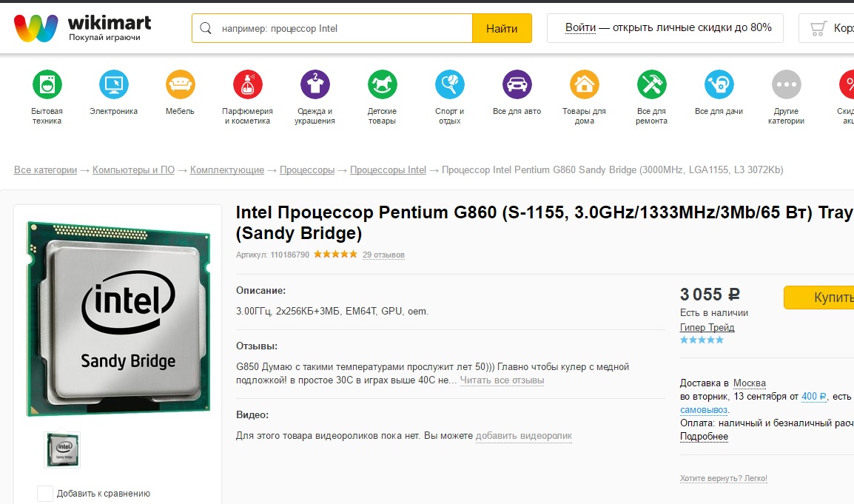Tick the Добавить к сравнению checkbox

[x=44, y=494]
